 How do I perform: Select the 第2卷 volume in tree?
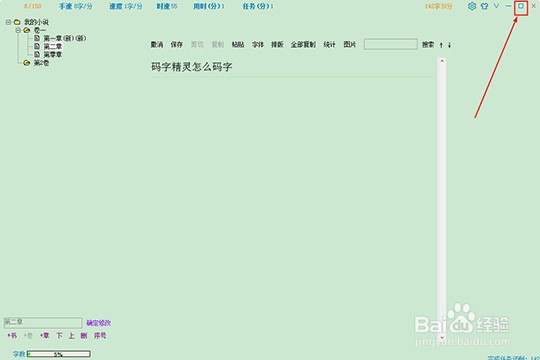41,63
